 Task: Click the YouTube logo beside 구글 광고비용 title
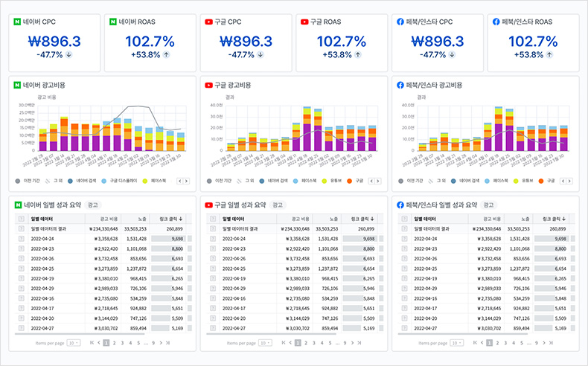coord(208,86)
